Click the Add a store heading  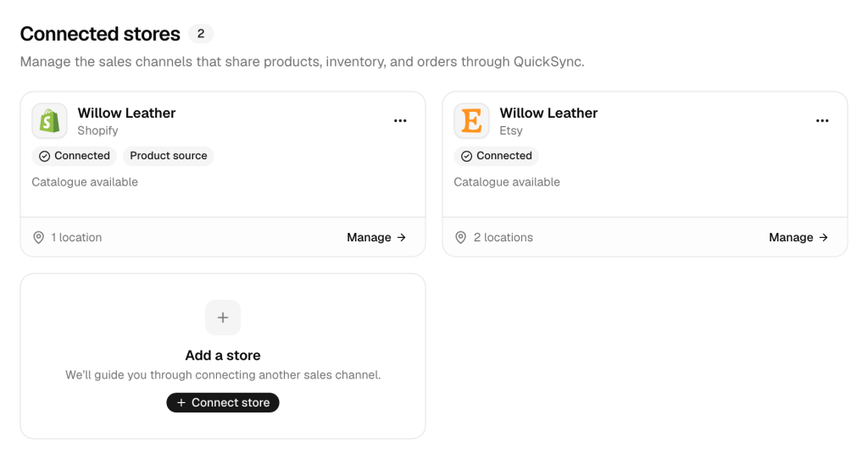(x=223, y=355)
